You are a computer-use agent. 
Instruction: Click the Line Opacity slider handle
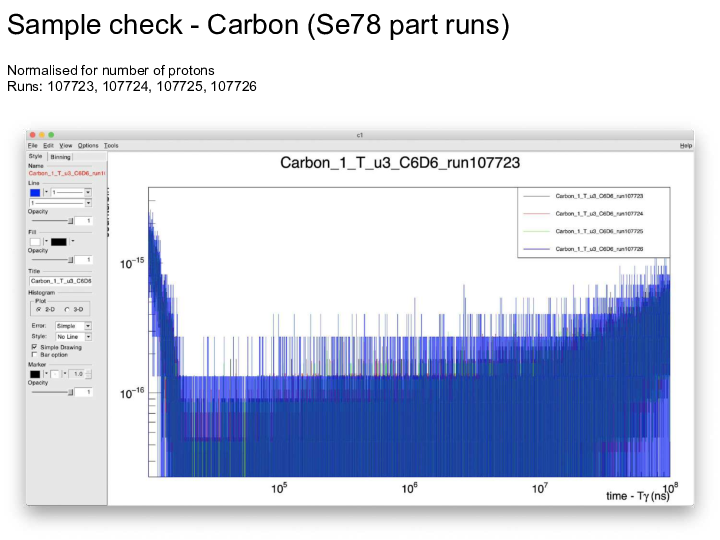tap(71, 221)
